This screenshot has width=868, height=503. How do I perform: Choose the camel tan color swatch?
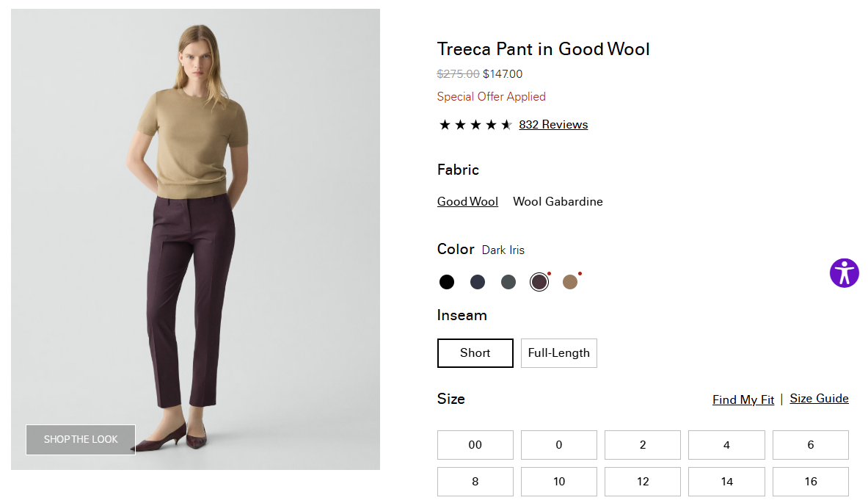570,282
